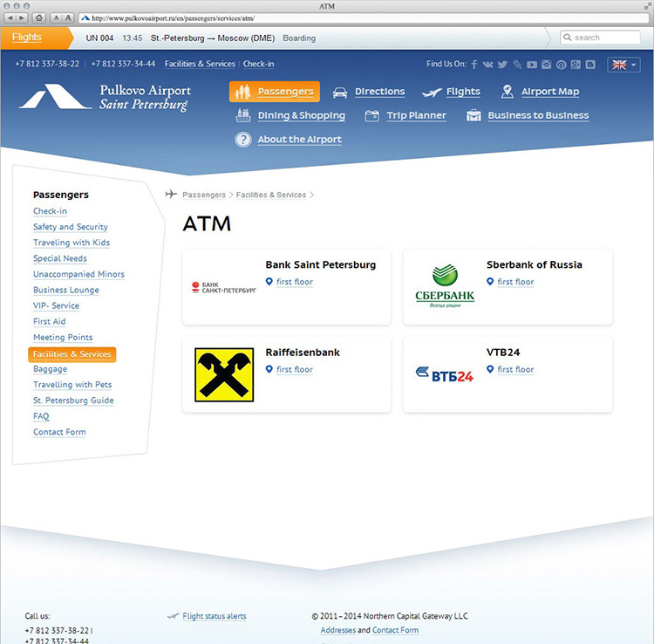
Task: Open the About the Airport menu item
Action: coord(299,140)
